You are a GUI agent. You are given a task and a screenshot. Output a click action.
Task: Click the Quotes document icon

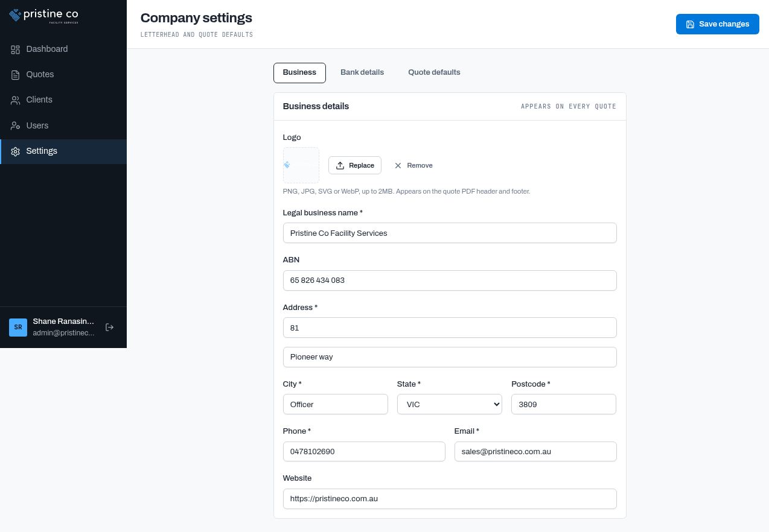[x=16, y=75]
